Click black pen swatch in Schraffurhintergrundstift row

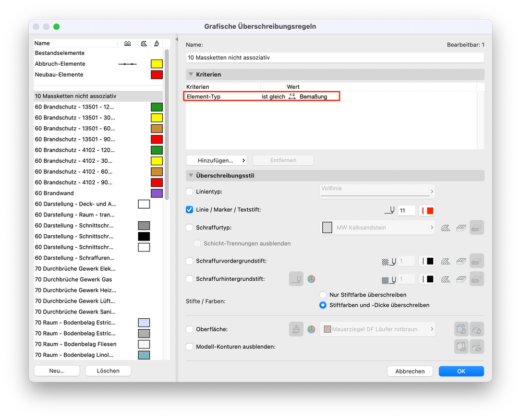click(x=427, y=279)
